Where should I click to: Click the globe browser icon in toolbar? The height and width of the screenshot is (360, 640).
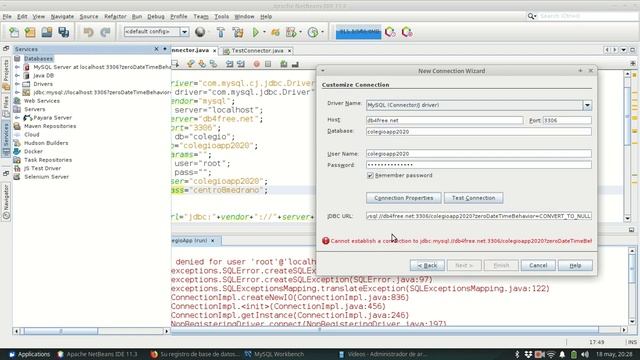(200, 32)
